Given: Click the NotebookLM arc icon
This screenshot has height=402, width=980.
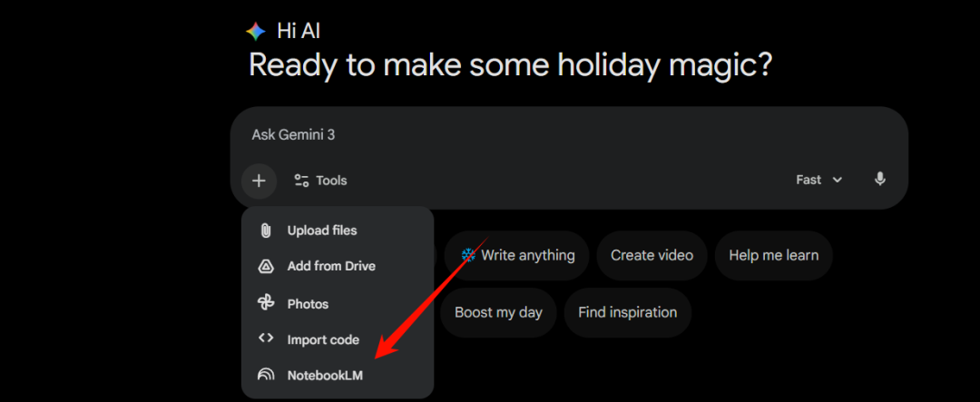Looking at the screenshot, I should pyautogui.click(x=266, y=374).
